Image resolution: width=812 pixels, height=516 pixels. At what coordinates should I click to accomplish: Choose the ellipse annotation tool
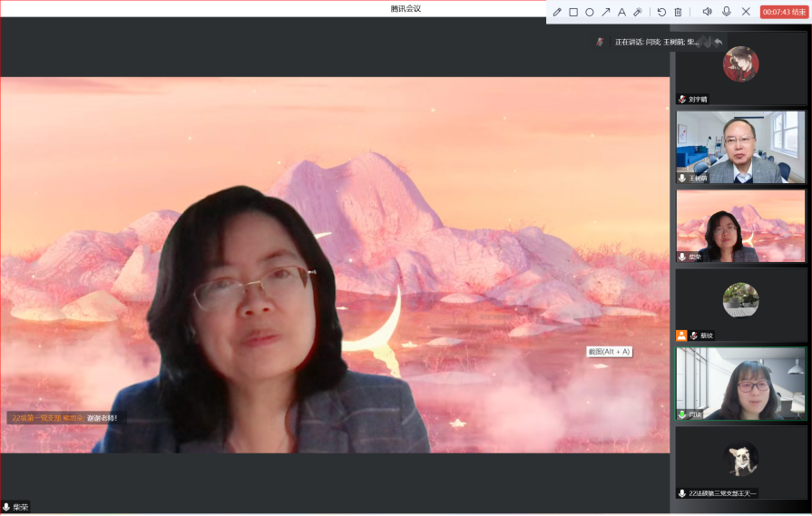coord(590,12)
